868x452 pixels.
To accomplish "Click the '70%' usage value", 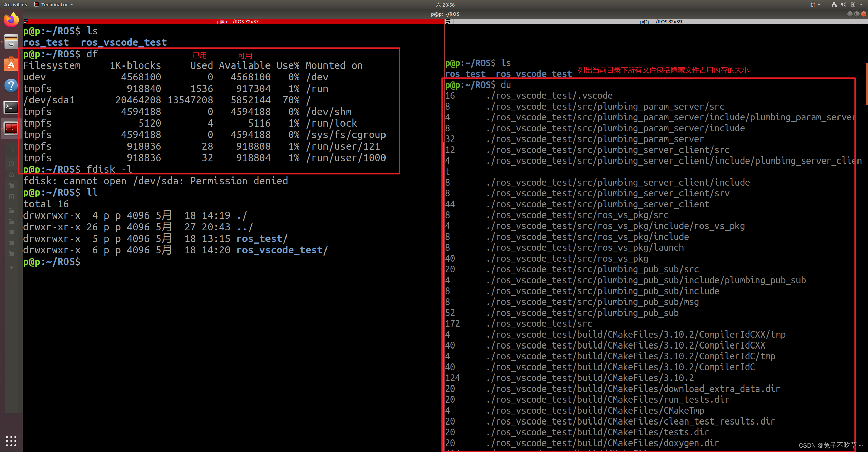I will (x=291, y=100).
